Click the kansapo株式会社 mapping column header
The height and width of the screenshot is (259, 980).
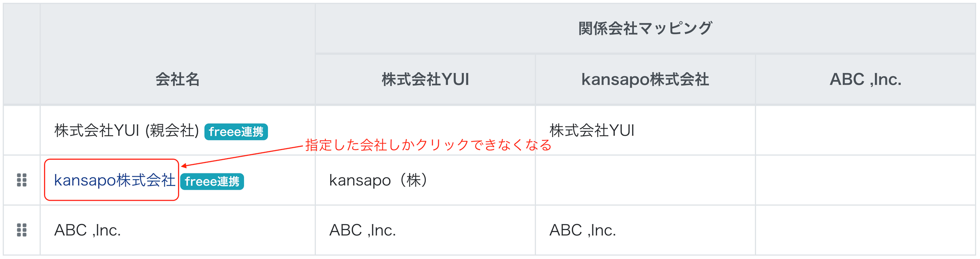pos(645,79)
